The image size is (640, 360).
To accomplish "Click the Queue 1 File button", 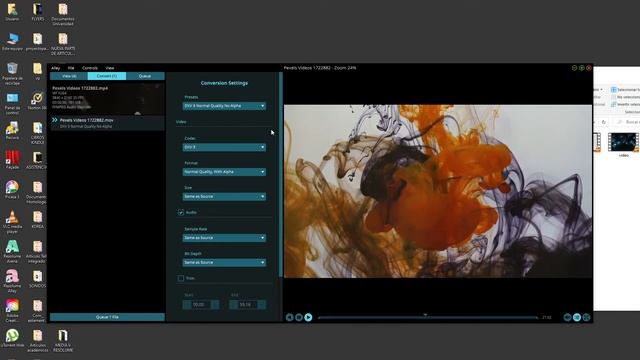I will [x=107, y=317].
